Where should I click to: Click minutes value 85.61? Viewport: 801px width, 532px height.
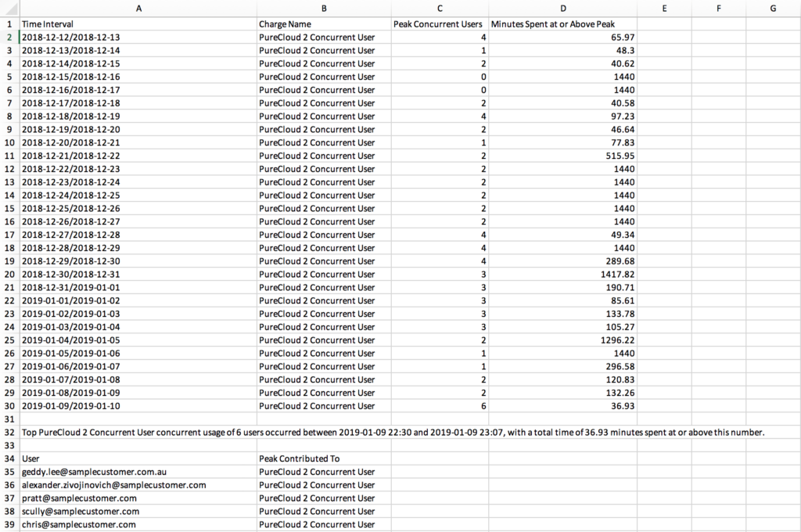pos(563,300)
